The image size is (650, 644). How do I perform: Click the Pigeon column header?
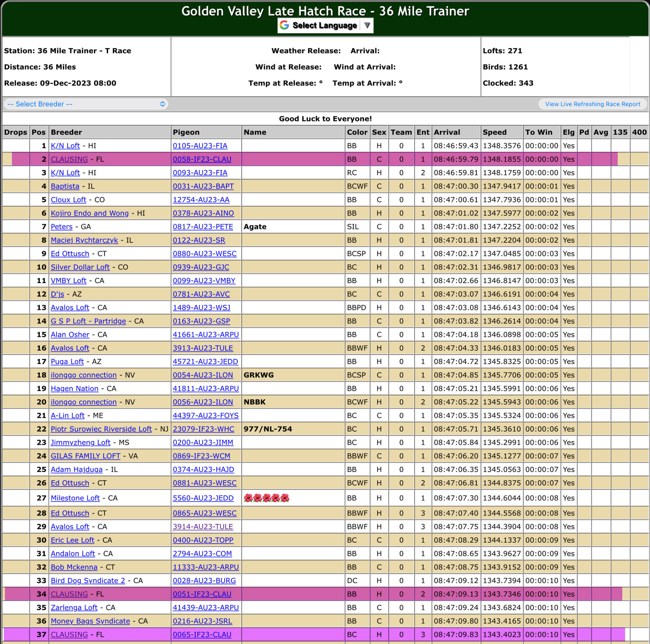(186, 132)
